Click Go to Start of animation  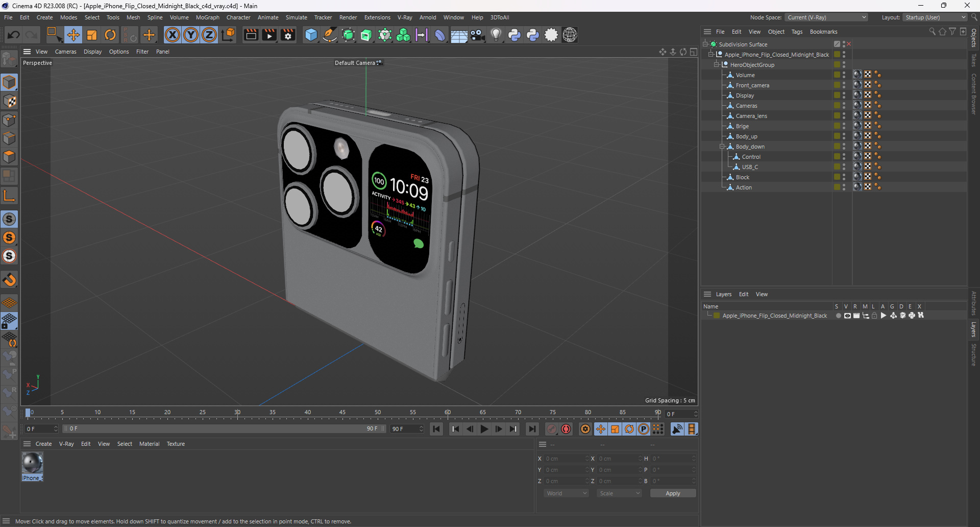point(436,429)
